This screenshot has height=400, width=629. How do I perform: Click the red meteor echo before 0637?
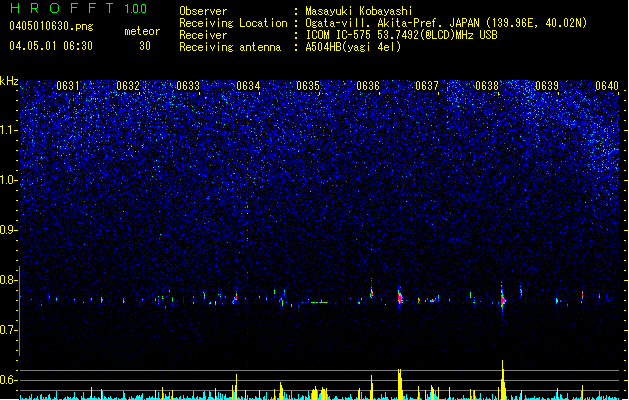click(400, 298)
